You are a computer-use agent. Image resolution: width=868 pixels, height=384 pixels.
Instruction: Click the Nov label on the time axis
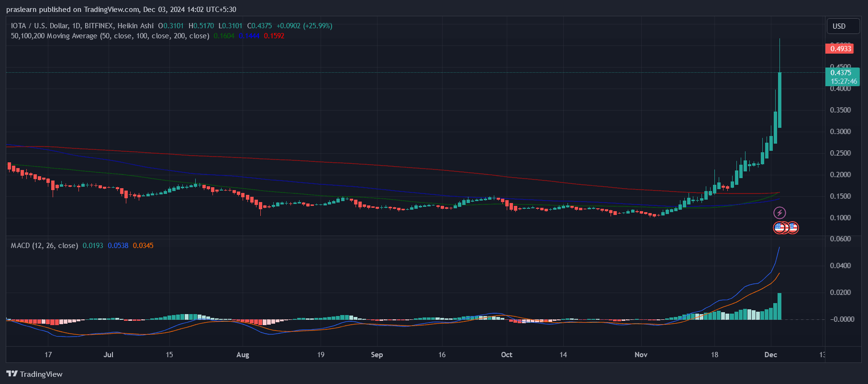tap(641, 355)
